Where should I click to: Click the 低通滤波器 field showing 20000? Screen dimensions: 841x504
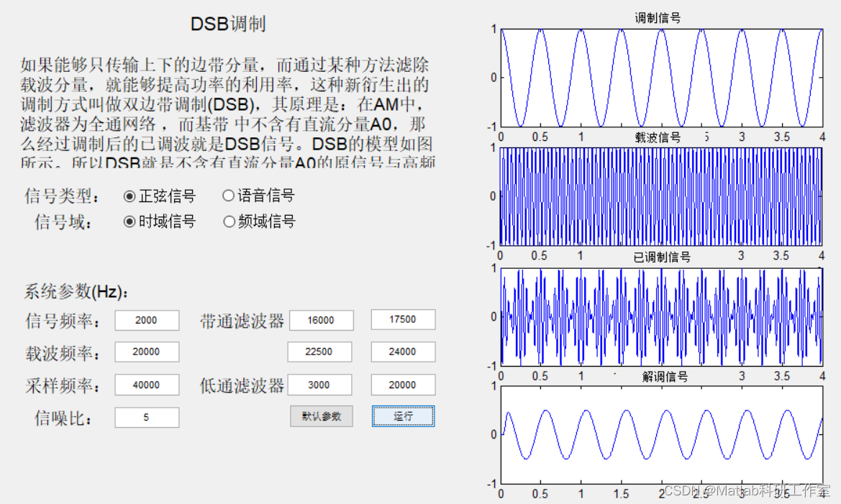point(402,385)
